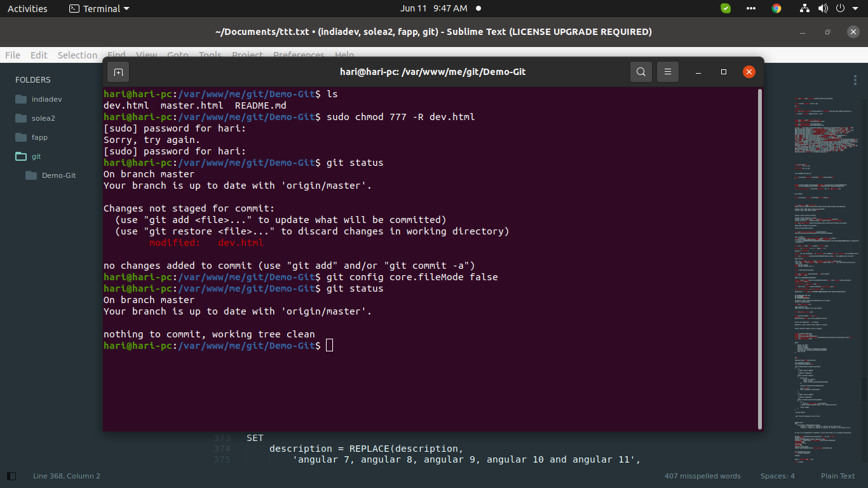Expand the indiadev folder
This screenshot has width=868, height=488.
(x=21, y=99)
